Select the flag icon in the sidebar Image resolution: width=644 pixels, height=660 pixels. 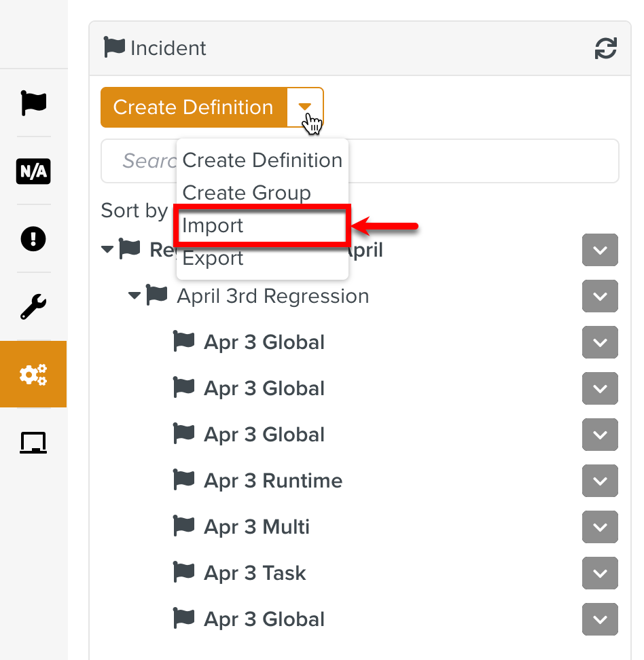click(x=33, y=103)
